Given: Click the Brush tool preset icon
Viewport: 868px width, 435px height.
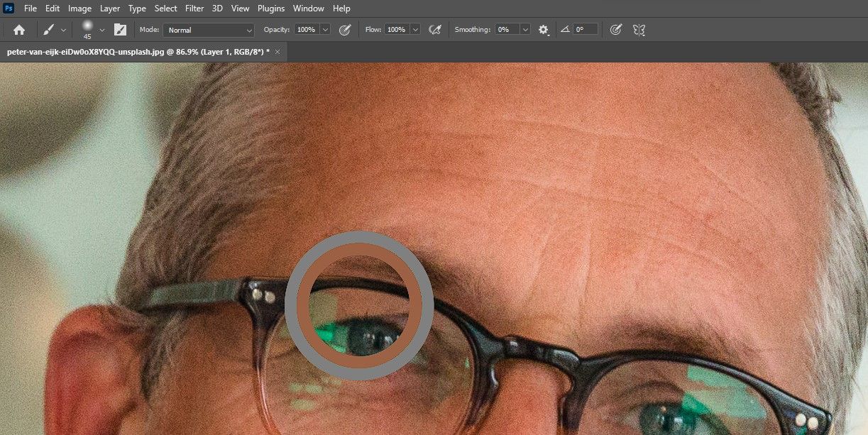Looking at the screenshot, I should (x=48, y=30).
